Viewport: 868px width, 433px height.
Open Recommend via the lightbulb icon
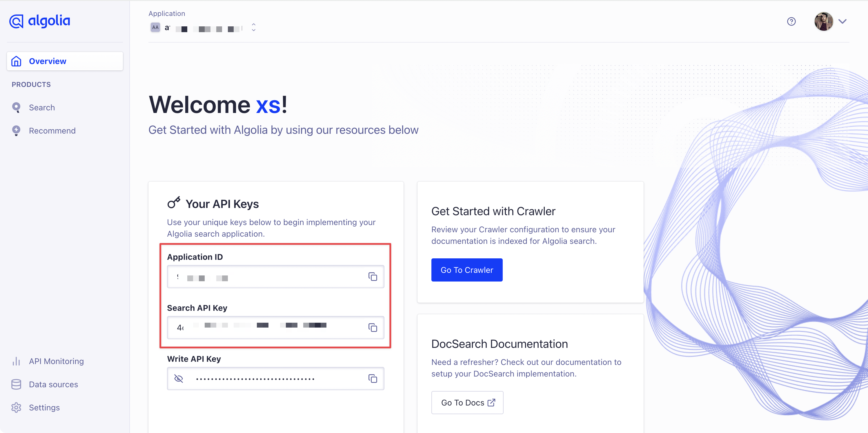coord(16,131)
